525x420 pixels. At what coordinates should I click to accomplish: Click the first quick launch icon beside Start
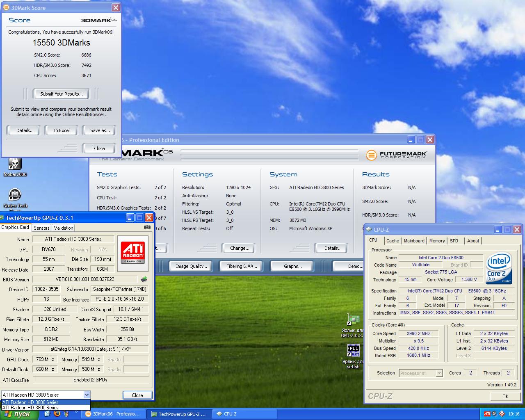[x=47, y=414]
